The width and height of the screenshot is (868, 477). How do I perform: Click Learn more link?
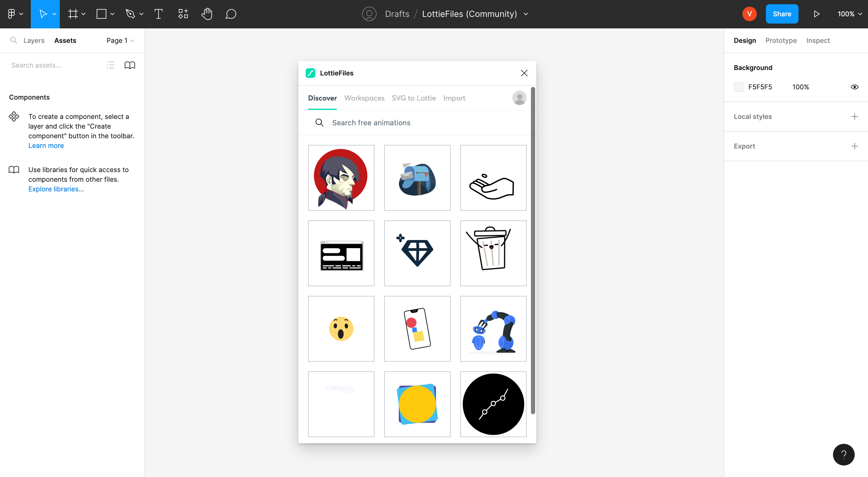click(x=46, y=145)
